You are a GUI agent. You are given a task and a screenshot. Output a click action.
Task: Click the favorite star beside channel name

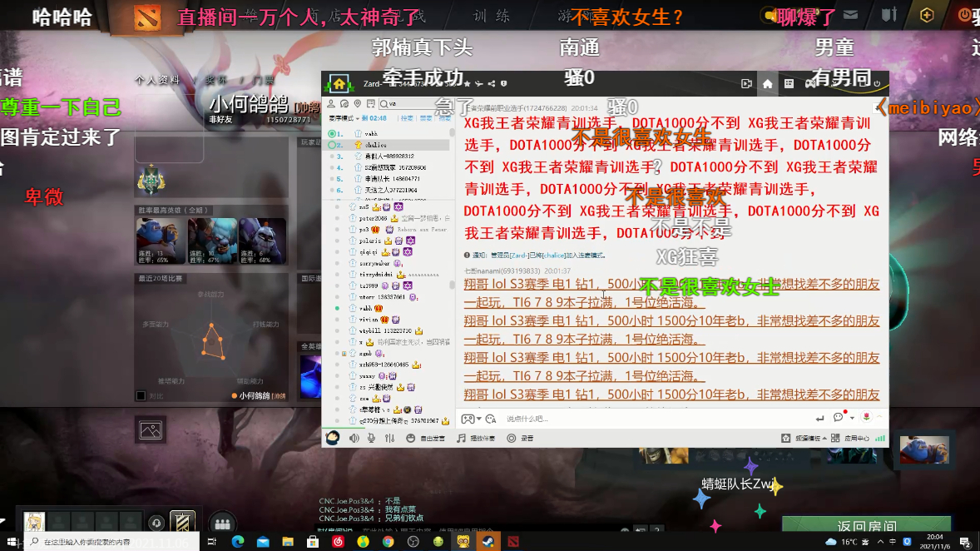tap(467, 84)
